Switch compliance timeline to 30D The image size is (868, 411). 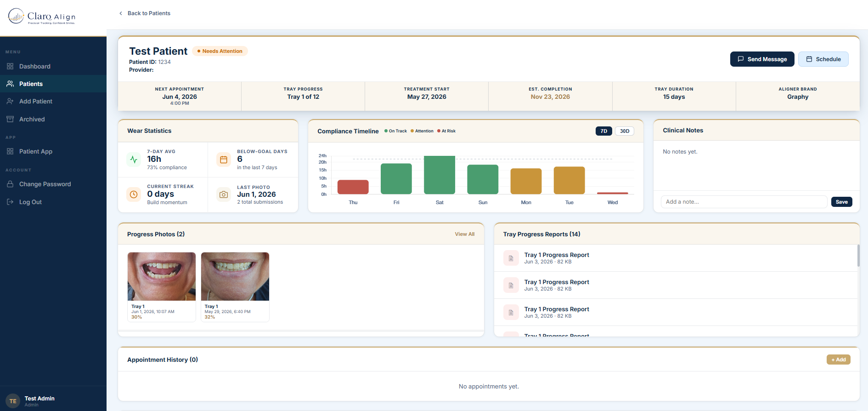pyautogui.click(x=625, y=131)
